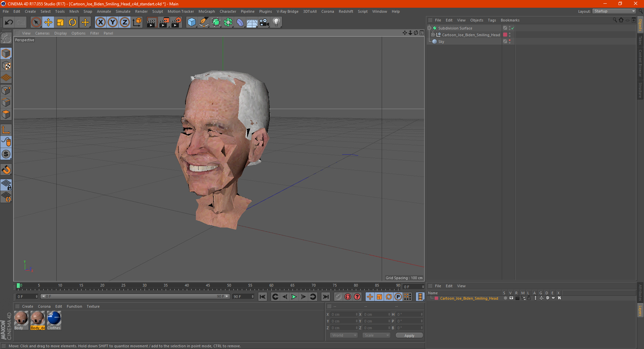This screenshot has width=644, height=349.
Task: Switch to Polygons mode
Action: coord(6,114)
